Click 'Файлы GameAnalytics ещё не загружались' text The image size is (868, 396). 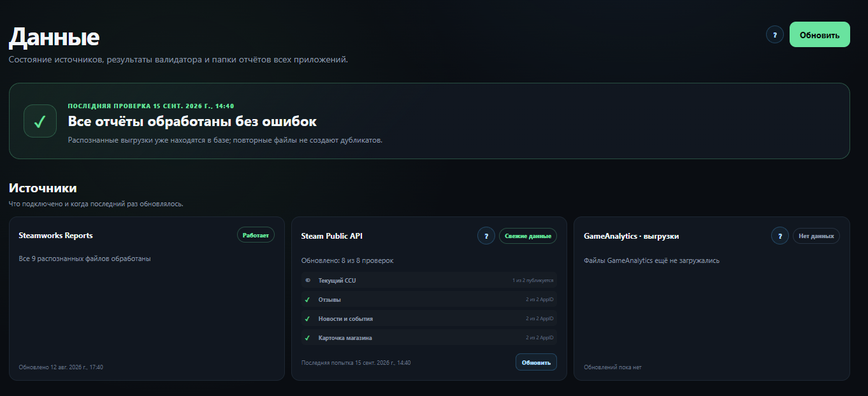click(651, 260)
